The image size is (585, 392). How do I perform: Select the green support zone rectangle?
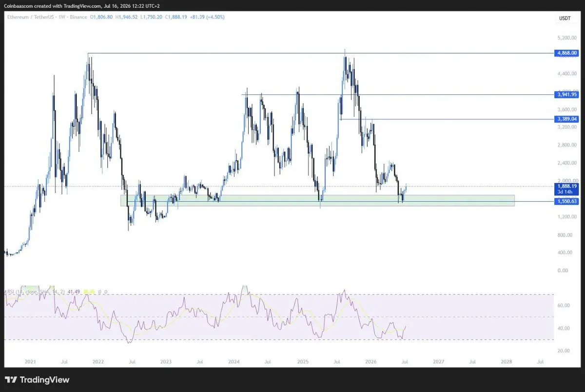click(317, 201)
